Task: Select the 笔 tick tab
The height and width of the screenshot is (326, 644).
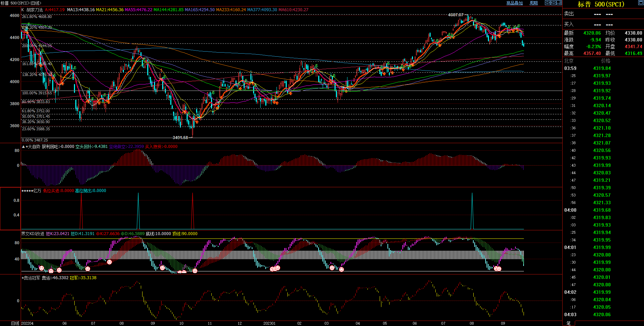Action: (x=569, y=323)
